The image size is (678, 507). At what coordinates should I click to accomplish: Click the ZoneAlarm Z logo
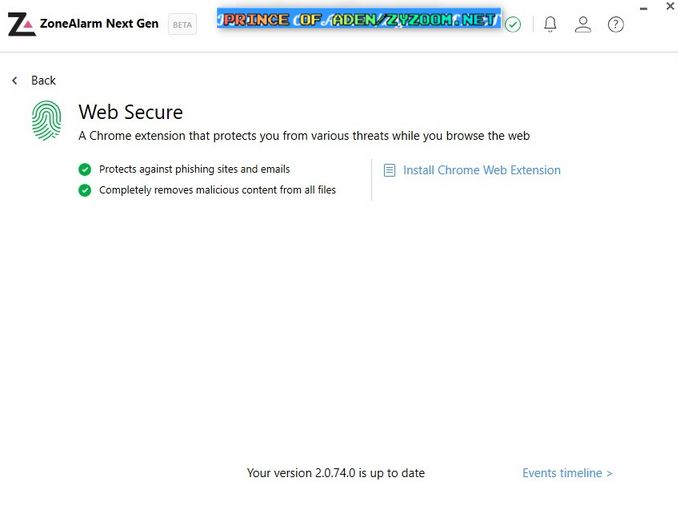22,24
